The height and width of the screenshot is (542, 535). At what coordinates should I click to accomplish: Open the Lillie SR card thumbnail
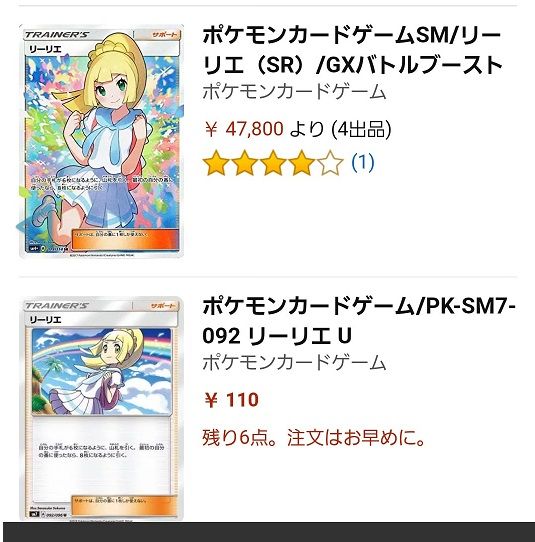(101, 141)
